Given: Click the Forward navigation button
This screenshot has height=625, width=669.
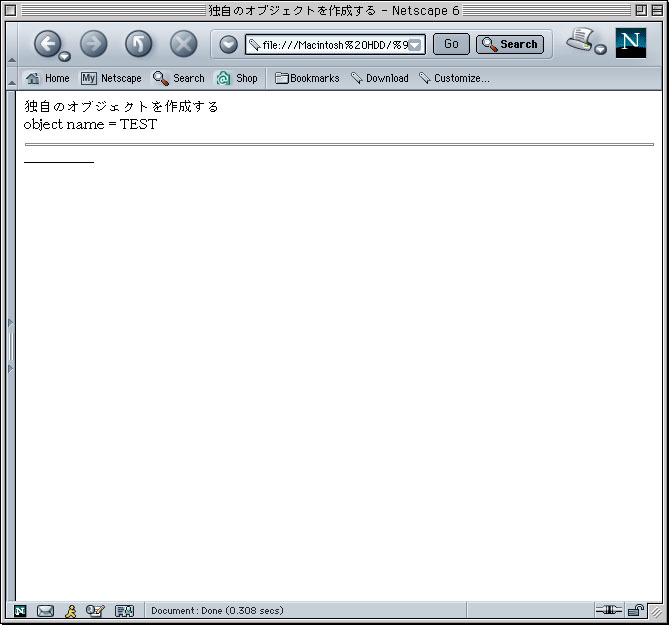Looking at the screenshot, I should (93, 43).
